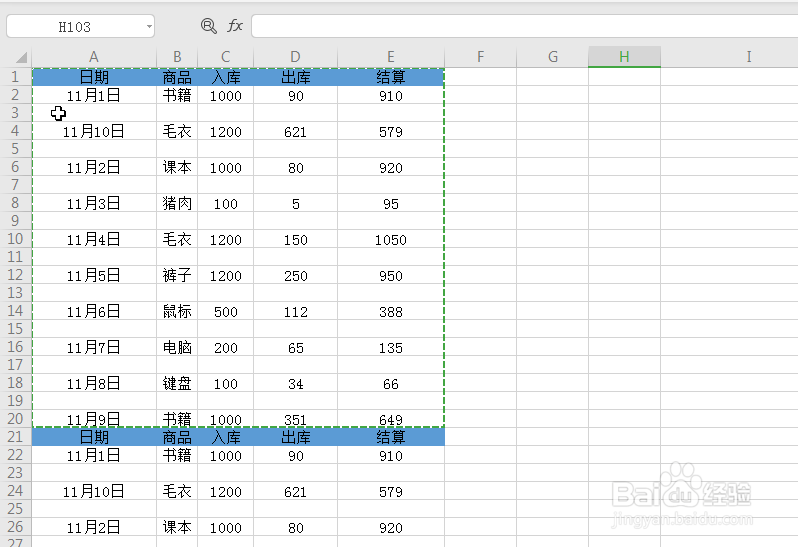Screen dimensions: 798x547
Task: Click cell 毛衣 in row 24
Action: pos(177,491)
